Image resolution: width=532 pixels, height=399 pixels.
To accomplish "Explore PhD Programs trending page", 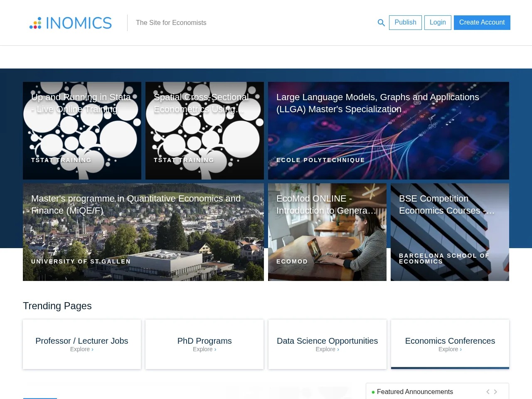I will coord(204,344).
